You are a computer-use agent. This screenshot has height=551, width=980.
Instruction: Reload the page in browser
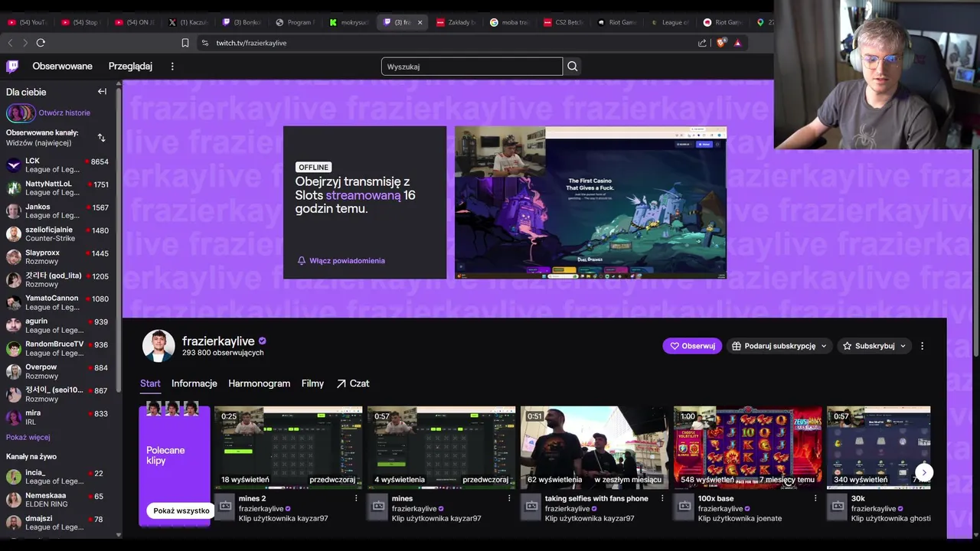pyautogui.click(x=41, y=43)
